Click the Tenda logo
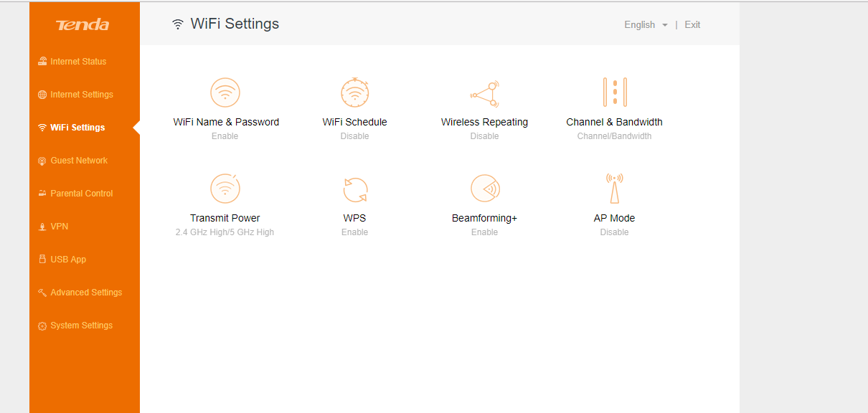Viewport: 868px width, 413px height. click(82, 25)
